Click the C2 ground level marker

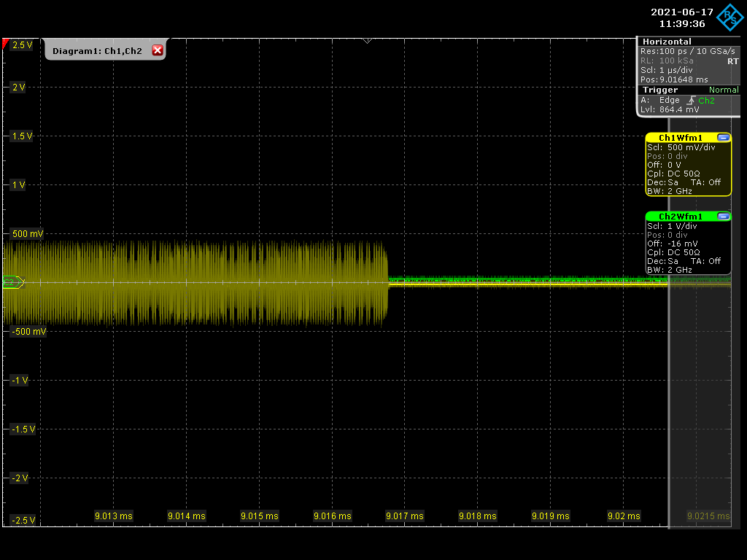pos(12,282)
